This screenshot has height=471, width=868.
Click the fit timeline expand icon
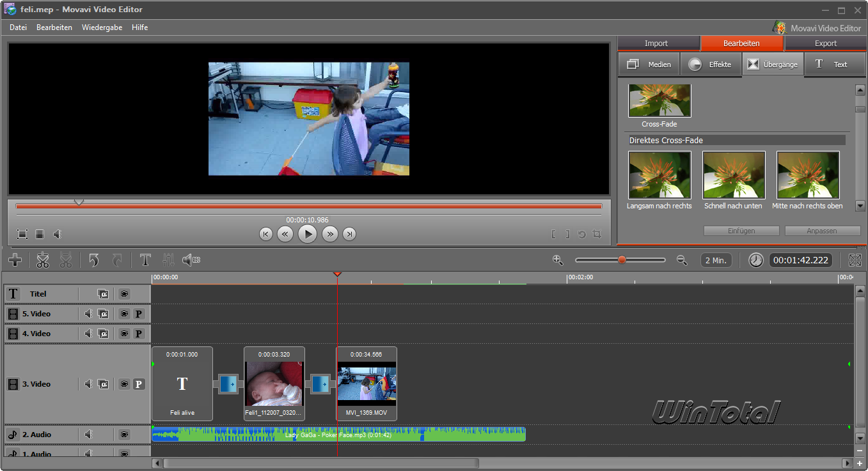pyautogui.click(x=855, y=260)
